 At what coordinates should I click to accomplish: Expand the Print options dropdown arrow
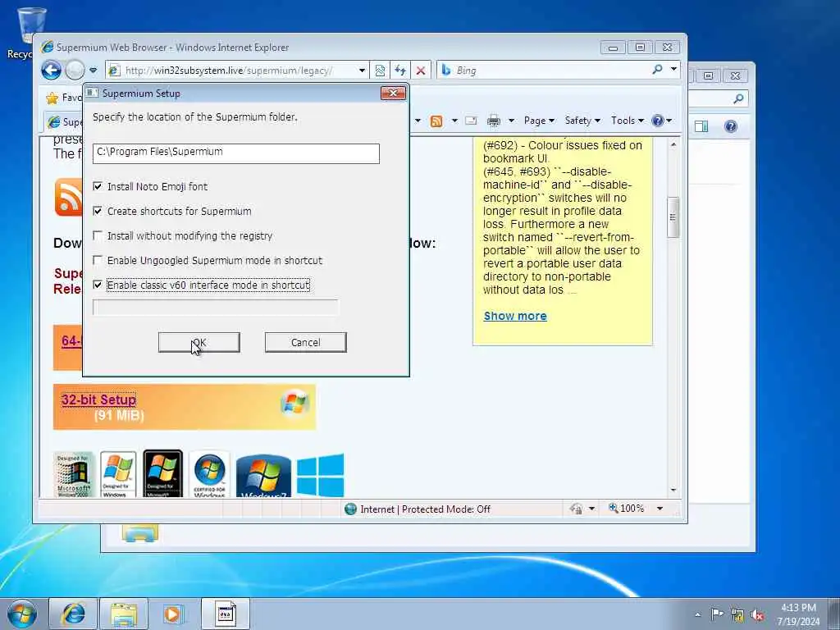point(511,121)
